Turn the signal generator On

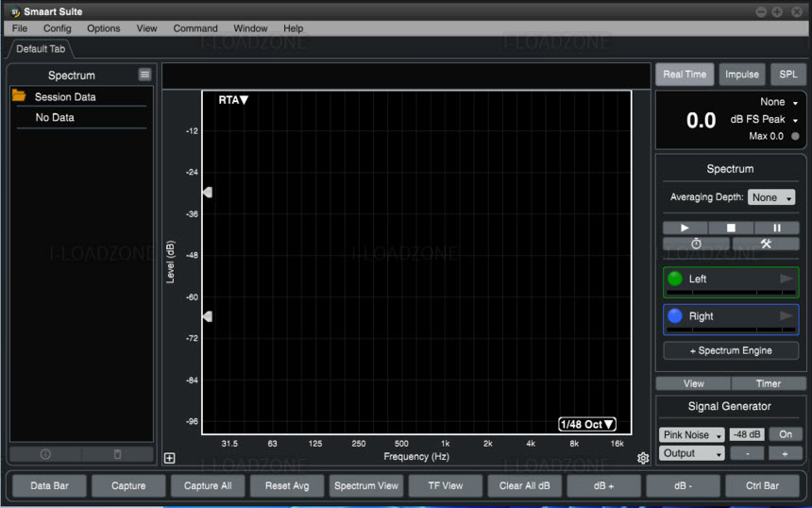tap(785, 434)
